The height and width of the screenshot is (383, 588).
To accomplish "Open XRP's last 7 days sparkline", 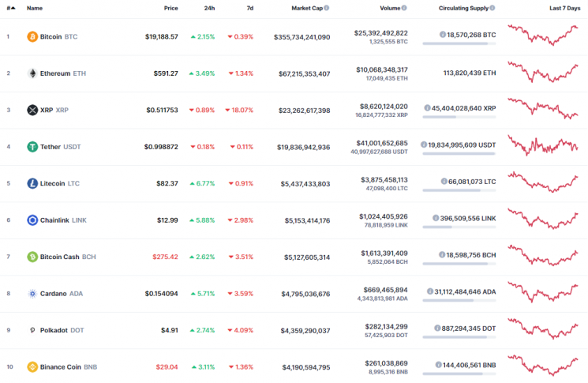I will click(543, 109).
